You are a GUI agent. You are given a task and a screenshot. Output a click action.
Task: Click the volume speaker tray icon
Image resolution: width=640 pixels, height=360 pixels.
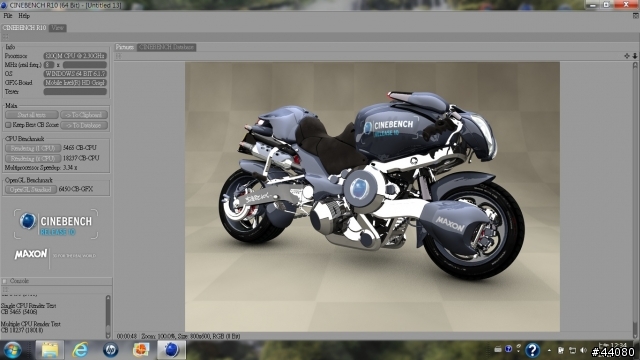(583, 350)
